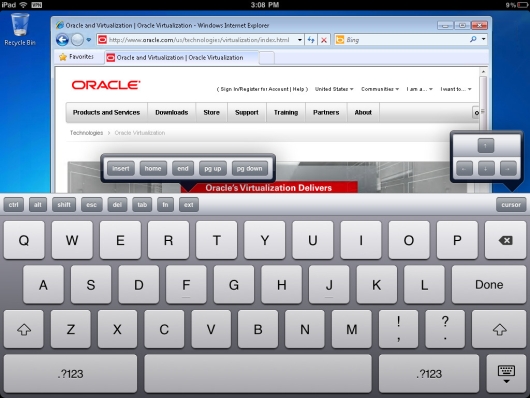This screenshot has height=398, width=530.
Task: Tap the down arrow cursor key
Action: 486,168
